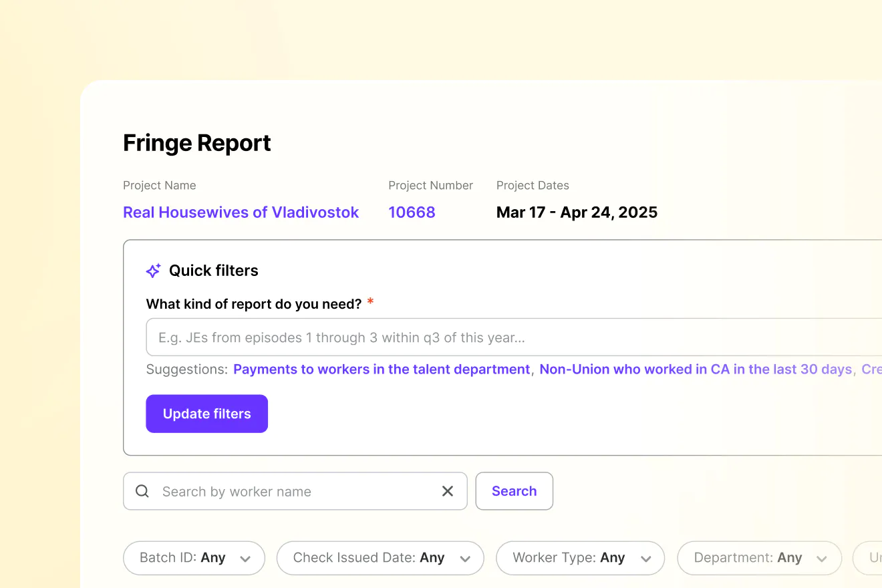
Task: Clear the worker name search field
Action: point(448,491)
